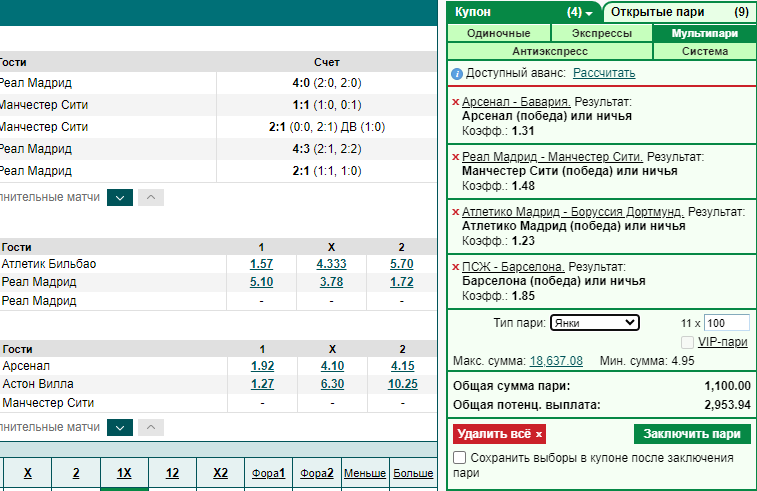The height and width of the screenshot is (491, 757).
Task: Click the score 4:0 (2:0, 2:0)
Action: 326,83
